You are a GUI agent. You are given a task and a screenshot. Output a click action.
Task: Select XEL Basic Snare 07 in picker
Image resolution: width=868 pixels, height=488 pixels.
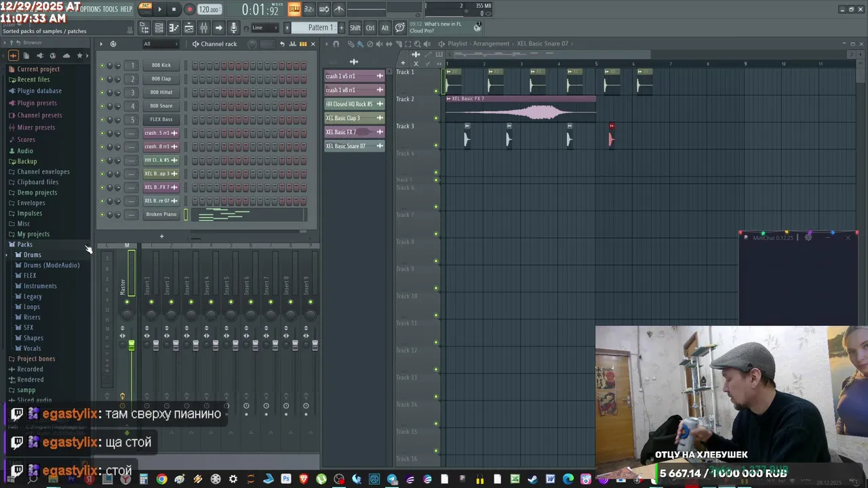click(354, 146)
